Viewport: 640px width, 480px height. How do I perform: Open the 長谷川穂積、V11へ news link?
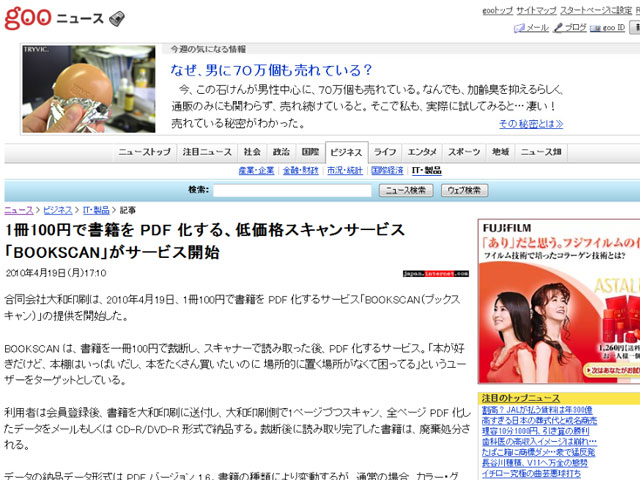535,463
